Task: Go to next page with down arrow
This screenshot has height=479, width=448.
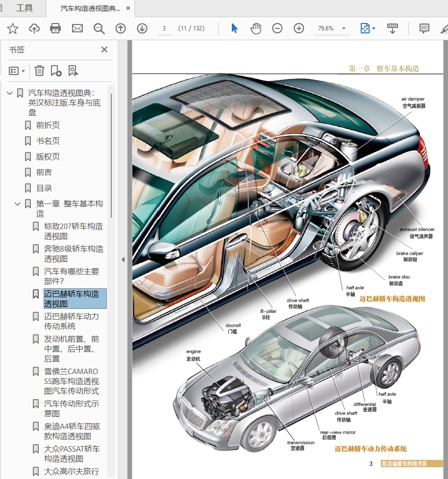Action: coord(142,28)
